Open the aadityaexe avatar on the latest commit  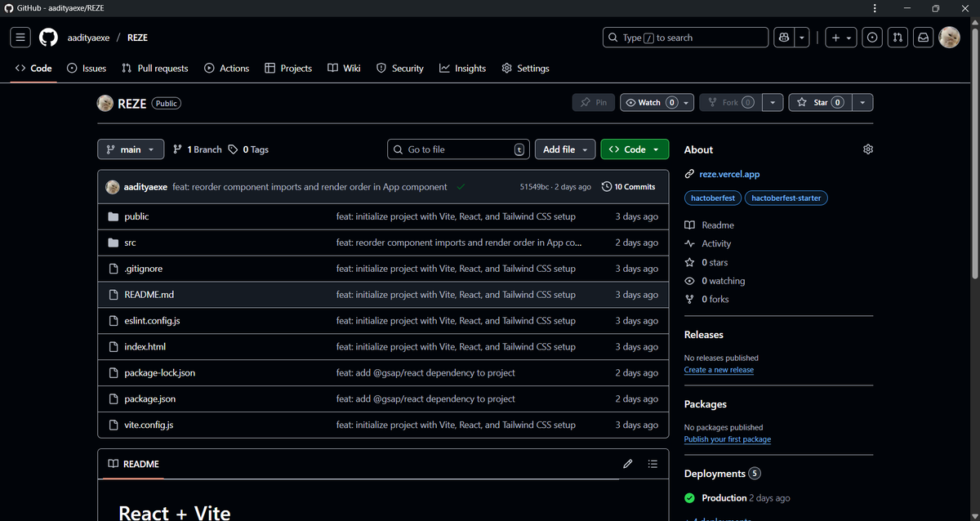(113, 187)
